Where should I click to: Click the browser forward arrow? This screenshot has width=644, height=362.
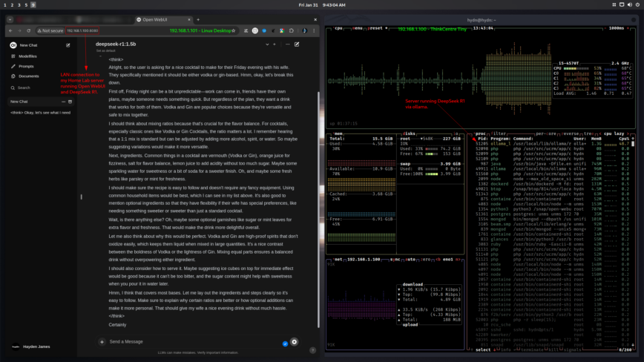pos(19,30)
